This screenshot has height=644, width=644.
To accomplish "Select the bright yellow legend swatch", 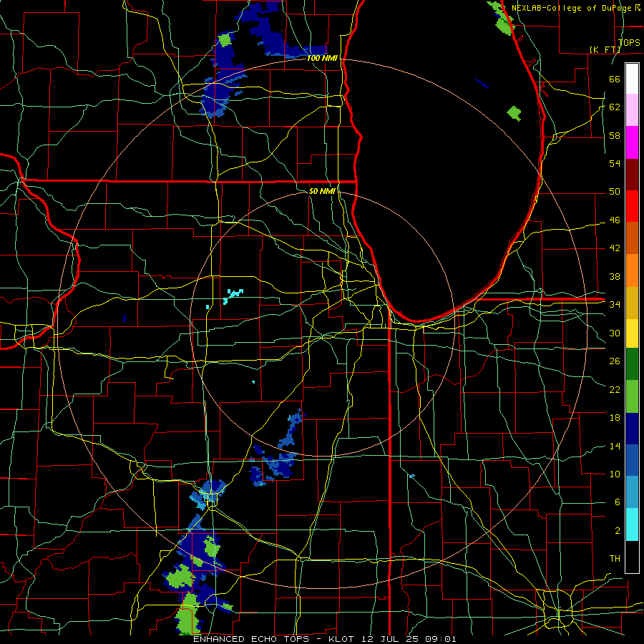I will (x=632, y=333).
